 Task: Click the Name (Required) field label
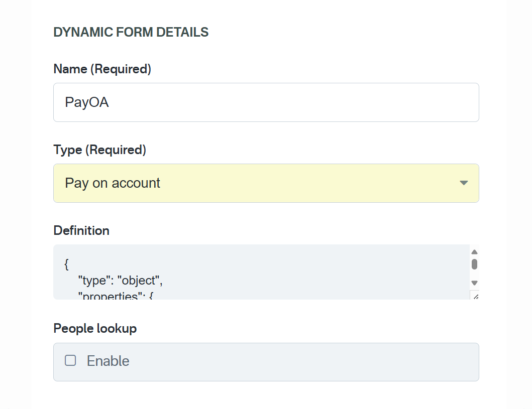pyautogui.click(x=102, y=69)
